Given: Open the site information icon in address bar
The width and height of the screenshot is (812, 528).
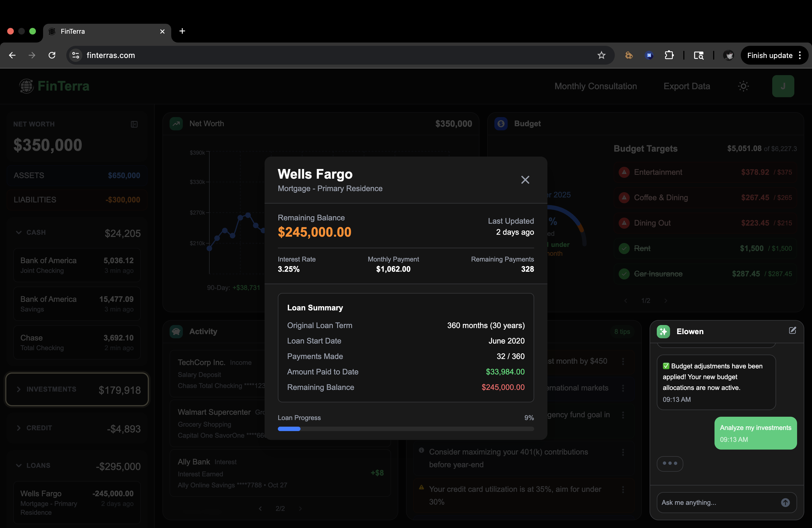Looking at the screenshot, I should pos(76,55).
